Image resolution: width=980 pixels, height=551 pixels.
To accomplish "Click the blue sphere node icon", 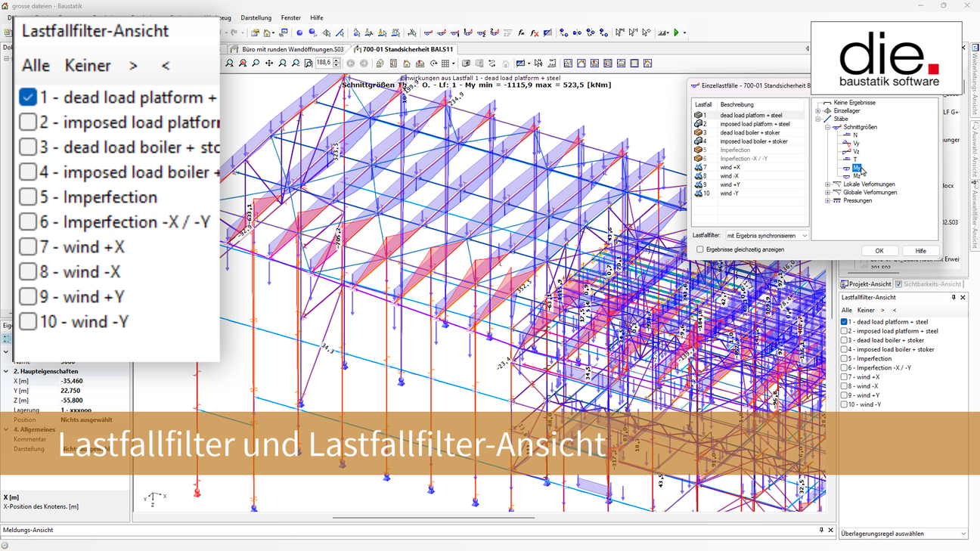I will (299, 33).
